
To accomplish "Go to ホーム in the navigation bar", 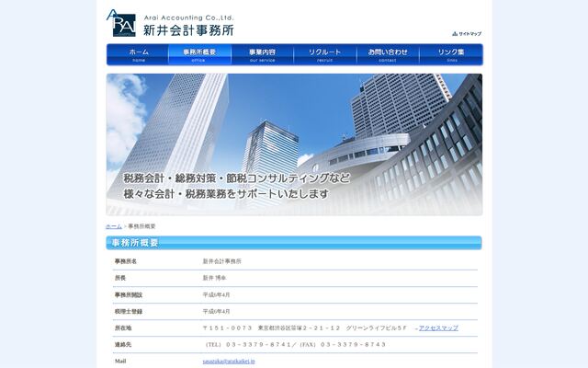I will 138,54.
